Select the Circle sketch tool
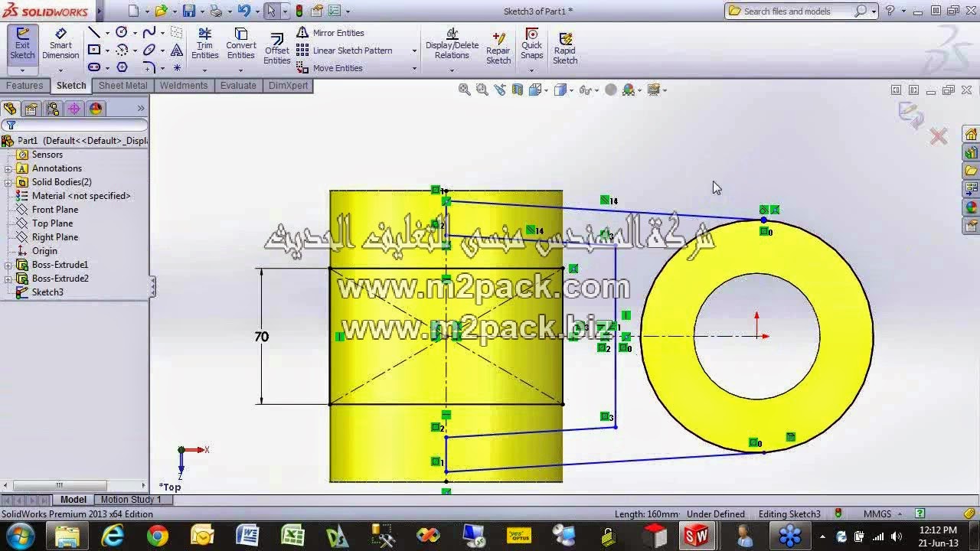The image size is (980, 551). pos(122,32)
